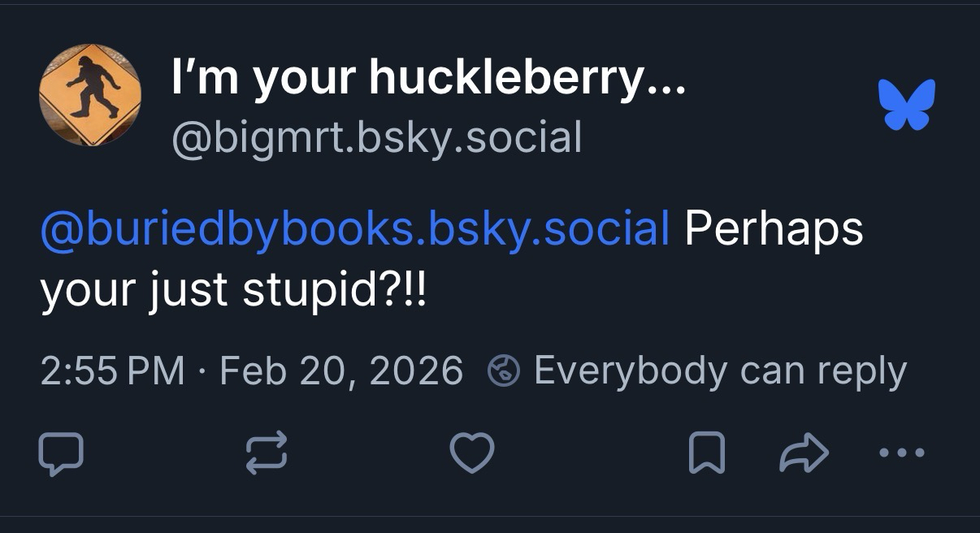Screen dimensions: 980x533
Task: Share the post using the arrow icon
Action: [x=804, y=453]
